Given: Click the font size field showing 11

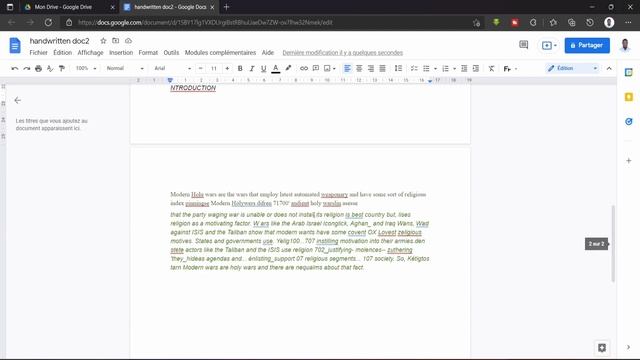Looking at the screenshot, I should coord(214,69).
